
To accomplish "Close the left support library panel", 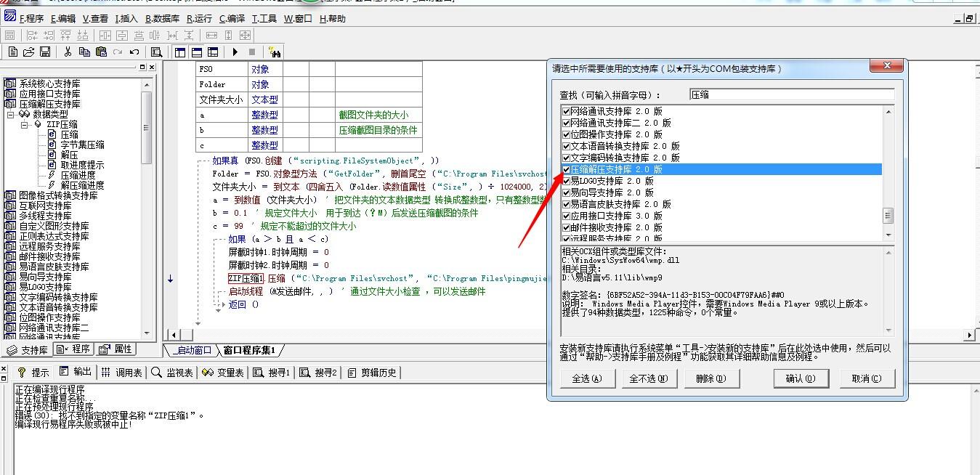I will point(152,68).
